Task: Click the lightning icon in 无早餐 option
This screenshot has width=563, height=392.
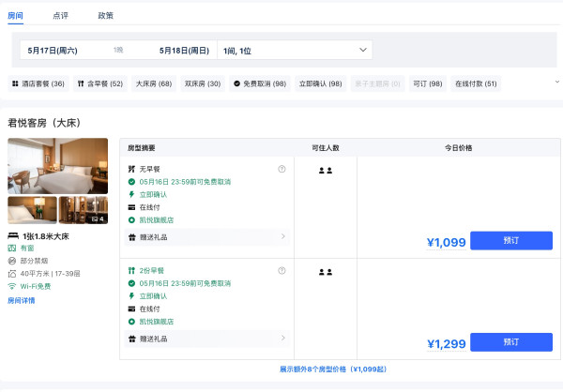Action: click(x=131, y=194)
